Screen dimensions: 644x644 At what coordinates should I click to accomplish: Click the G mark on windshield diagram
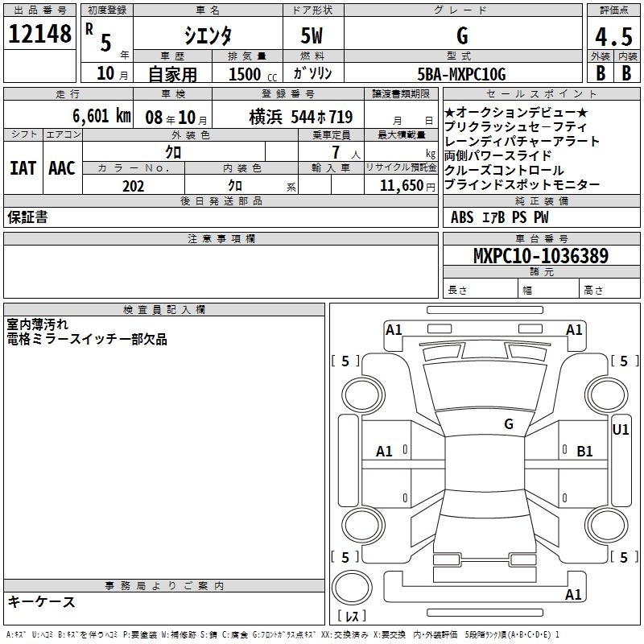pyautogui.click(x=509, y=424)
